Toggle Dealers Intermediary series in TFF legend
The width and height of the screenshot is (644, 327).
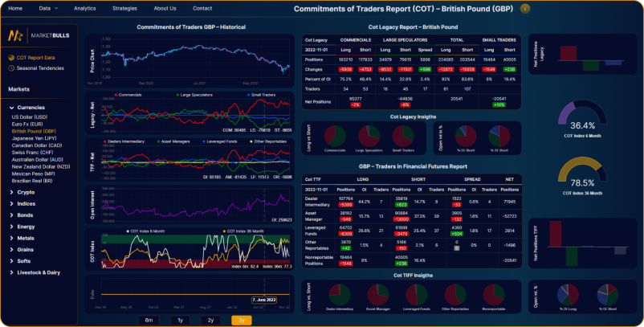[124, 141]
